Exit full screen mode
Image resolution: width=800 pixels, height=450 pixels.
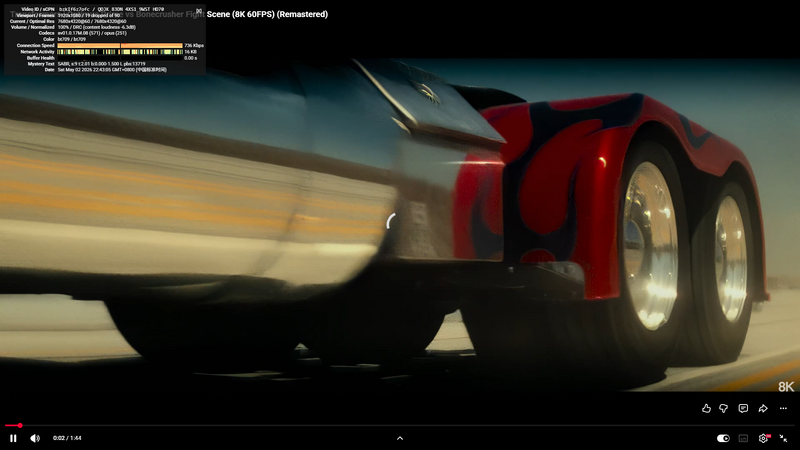click(x=783, y=438)
